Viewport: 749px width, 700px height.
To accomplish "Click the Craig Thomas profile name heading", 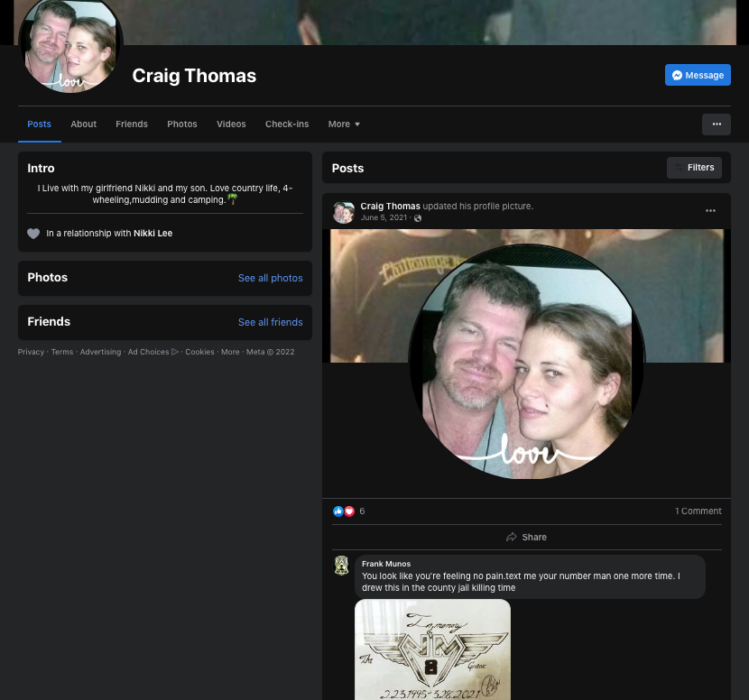I will (194, 76).
